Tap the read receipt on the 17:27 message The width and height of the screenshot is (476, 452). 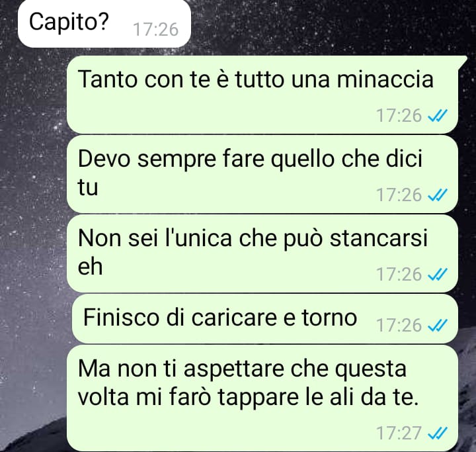[x=437, y=433]
